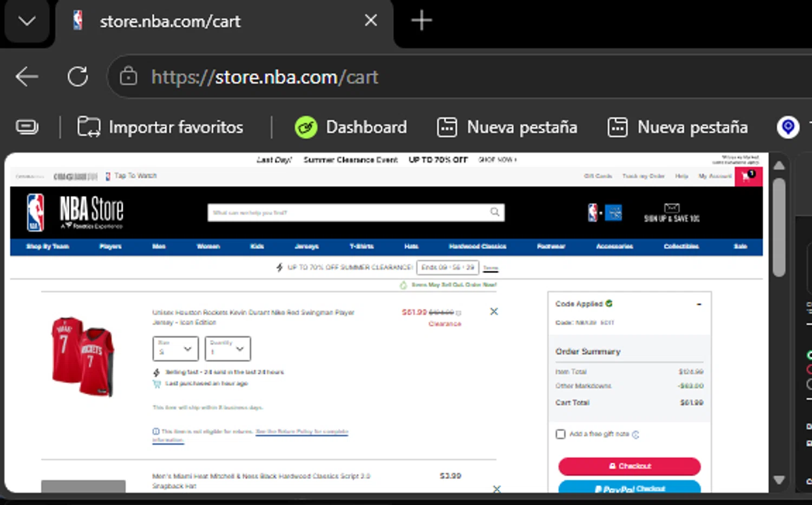Open the map pin bookmark icon
812x505 pixels.
(x=788, y=127)
